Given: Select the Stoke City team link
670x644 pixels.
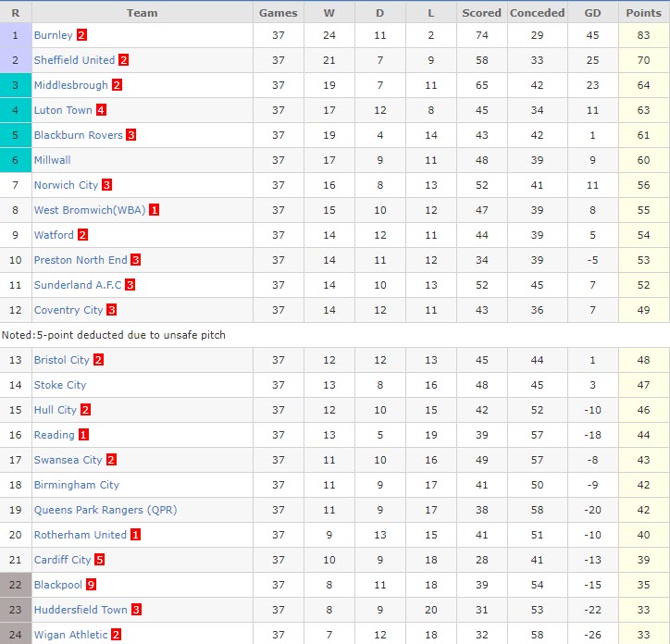Looking at the screenshot, I should tap(60, 385).
